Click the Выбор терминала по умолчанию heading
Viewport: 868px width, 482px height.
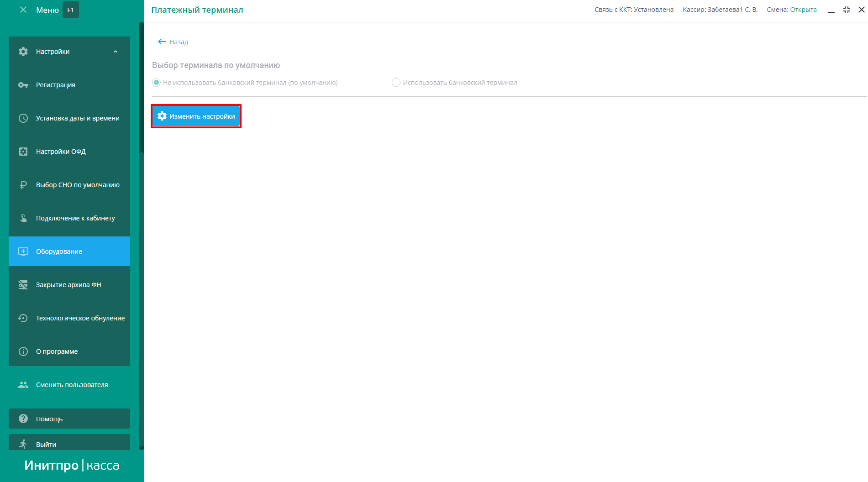(216, 65)
